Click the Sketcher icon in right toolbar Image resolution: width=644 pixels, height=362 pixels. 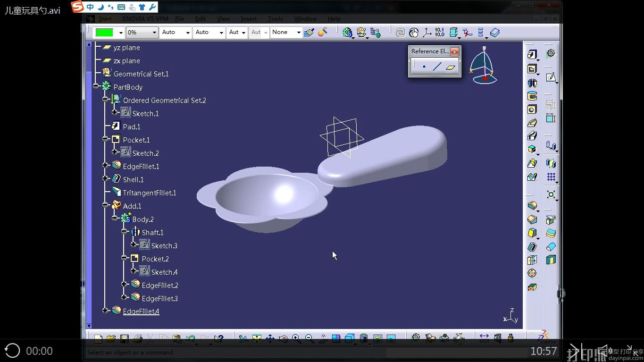tap(551, 77)
